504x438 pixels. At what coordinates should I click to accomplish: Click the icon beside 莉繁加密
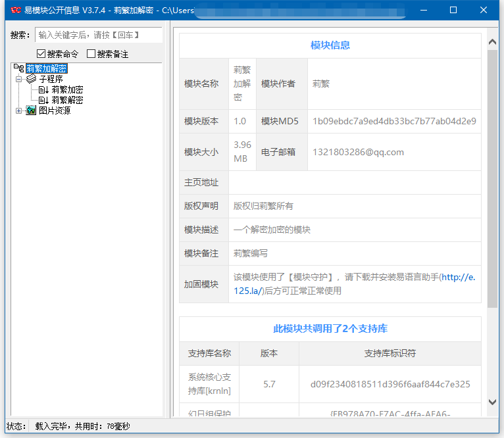43,89
